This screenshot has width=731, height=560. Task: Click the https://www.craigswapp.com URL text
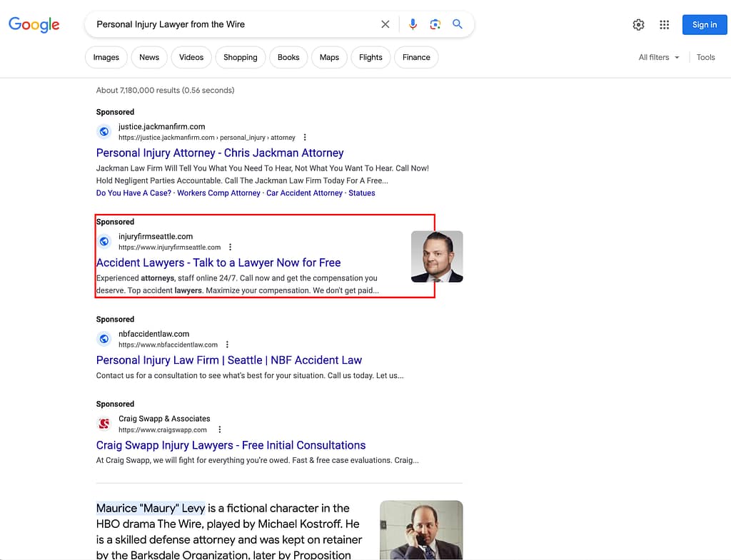click(162, 430)
